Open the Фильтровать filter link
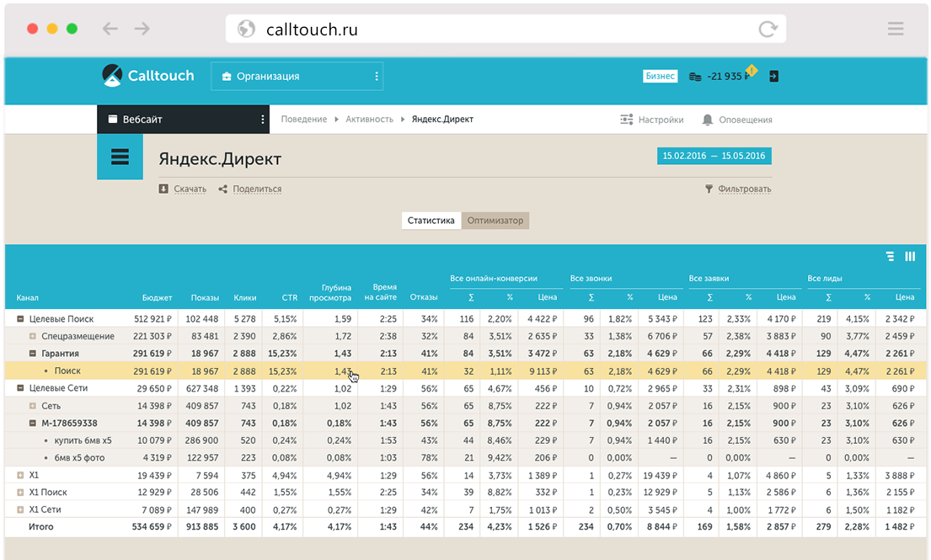Screen dimensions: 931x560 coord(744,189)
